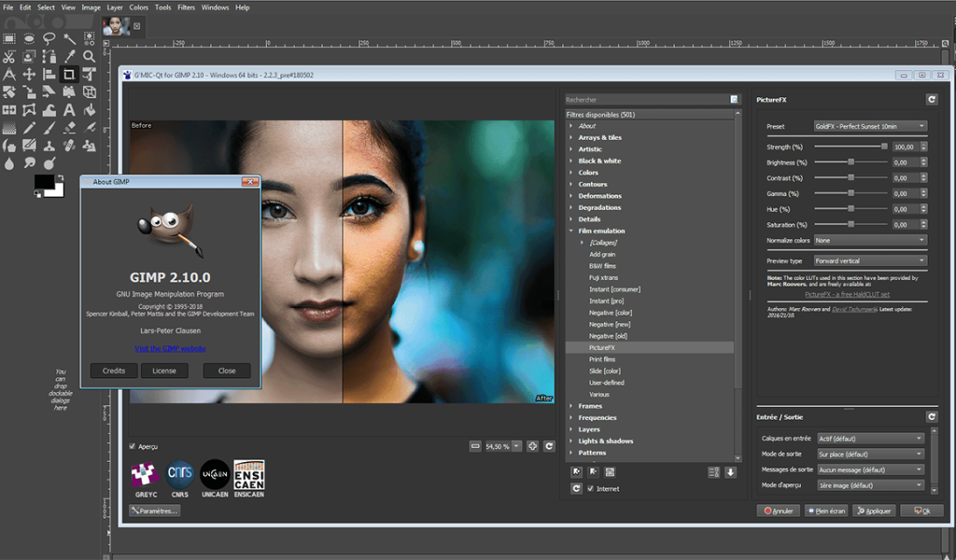Screen dimensions: 956x560
Task: Open the Preview type dropdown
Action: pyautogui.click(x=870, y=260)
